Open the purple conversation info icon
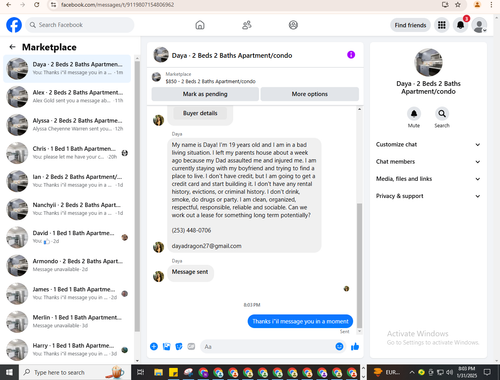 351,55
